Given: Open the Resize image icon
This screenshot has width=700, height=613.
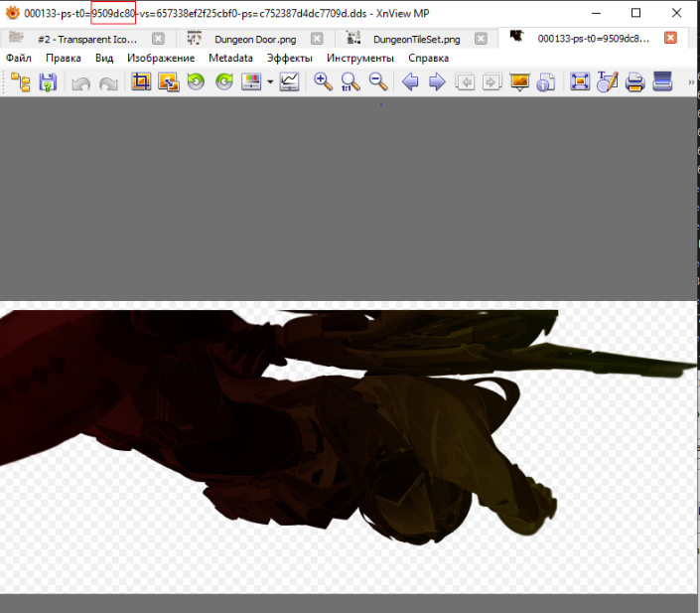Looking at the screenshot, I should click(x=169, y=82).
